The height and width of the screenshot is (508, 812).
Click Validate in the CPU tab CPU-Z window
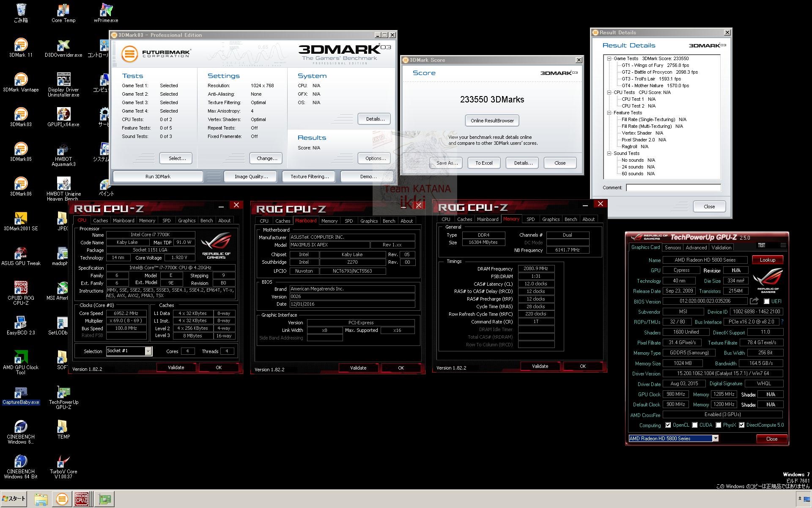coord(176,367)
